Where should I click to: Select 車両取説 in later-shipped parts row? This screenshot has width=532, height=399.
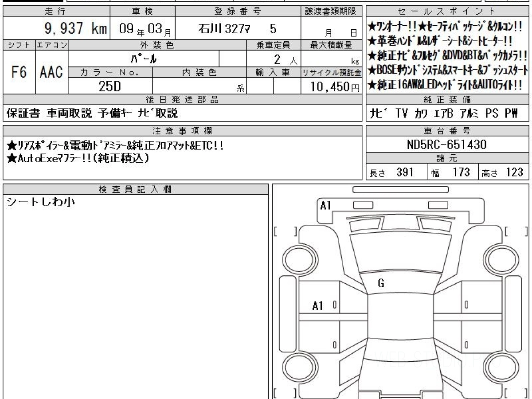tap(70, 113)
